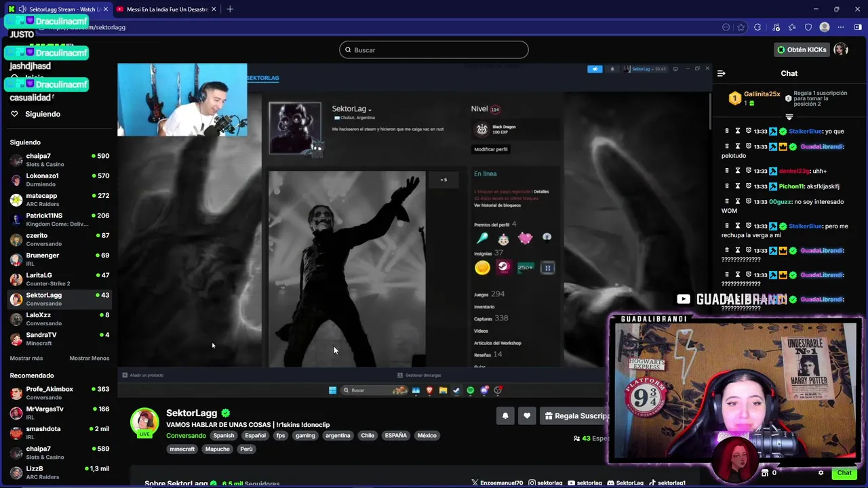Open chaipa7 channel with 590 viewers

tap(60, 160)
